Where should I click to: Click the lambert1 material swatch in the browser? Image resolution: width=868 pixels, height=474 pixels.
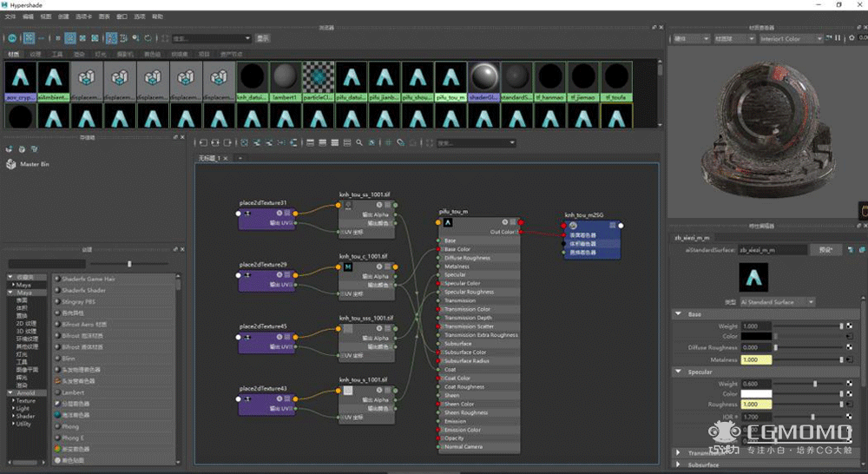click(x=285, y=82)
